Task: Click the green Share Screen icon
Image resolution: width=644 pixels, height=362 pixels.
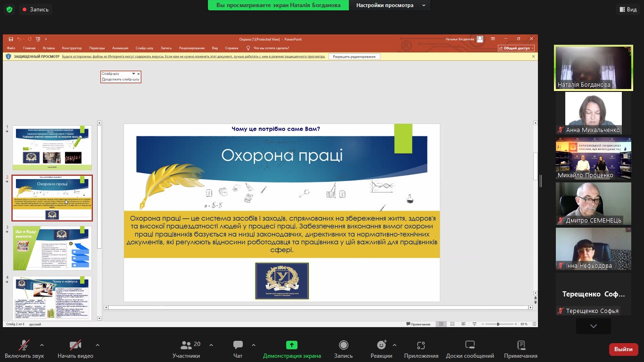Action: pos(292,345)
